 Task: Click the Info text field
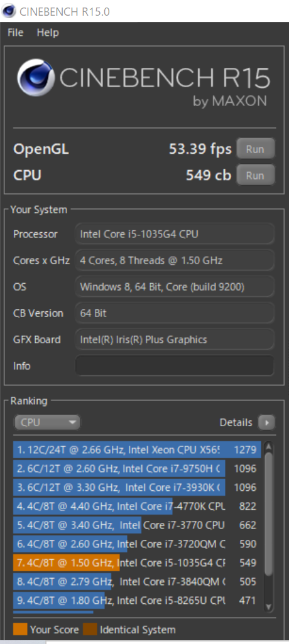[175, 365]
